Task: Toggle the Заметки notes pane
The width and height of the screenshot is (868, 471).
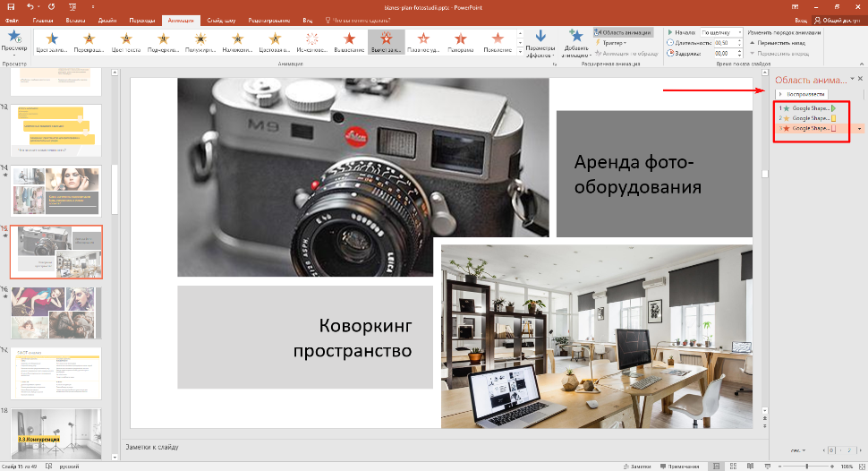Action: click(x=637, y=466)
